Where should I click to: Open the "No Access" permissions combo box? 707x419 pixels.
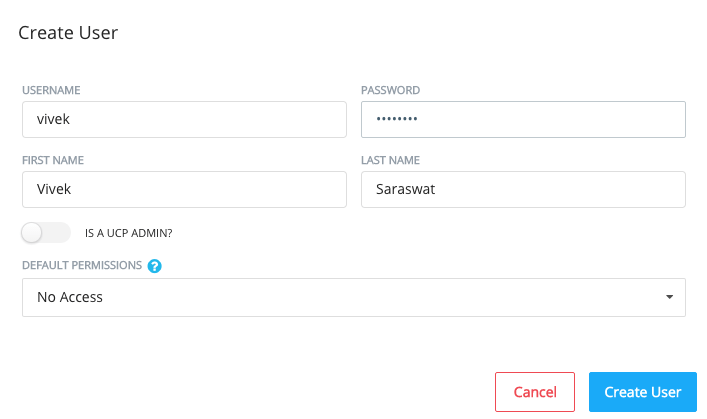coord(354,297)
